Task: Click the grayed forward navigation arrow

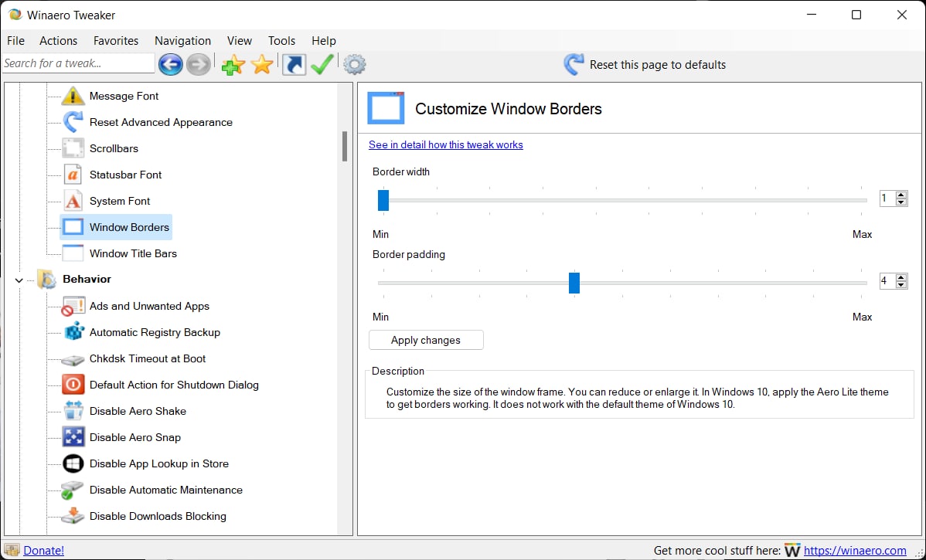Action: pos(199,64)
